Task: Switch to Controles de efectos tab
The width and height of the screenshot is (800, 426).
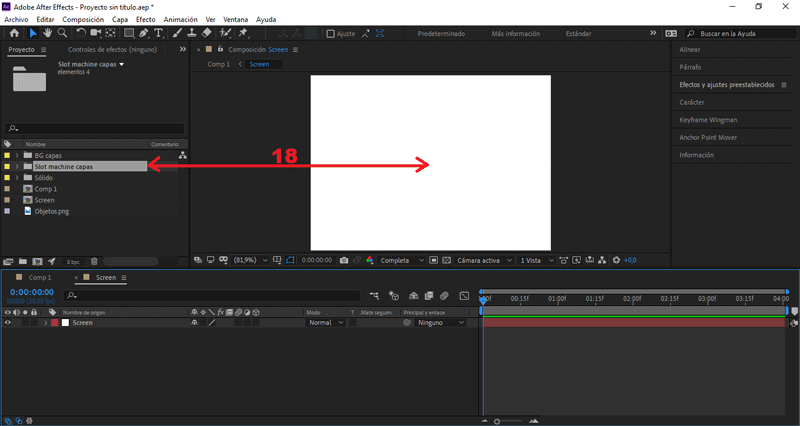Action: coord(113,49)
